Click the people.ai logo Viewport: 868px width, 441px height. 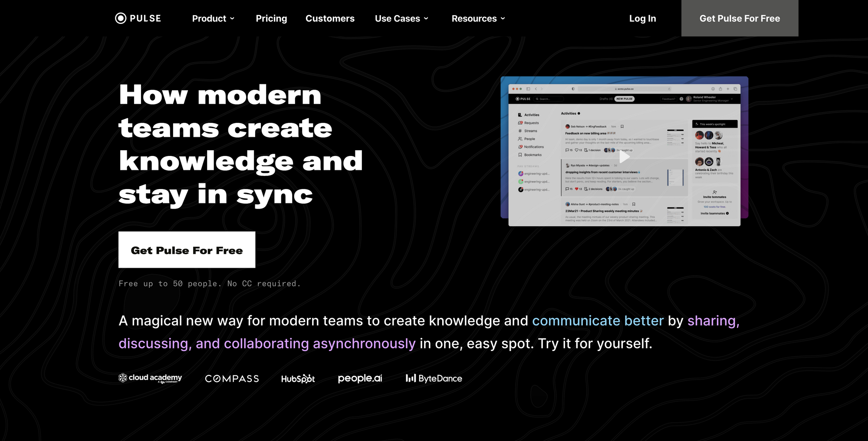pyautogui.click(x=360, y=378)
